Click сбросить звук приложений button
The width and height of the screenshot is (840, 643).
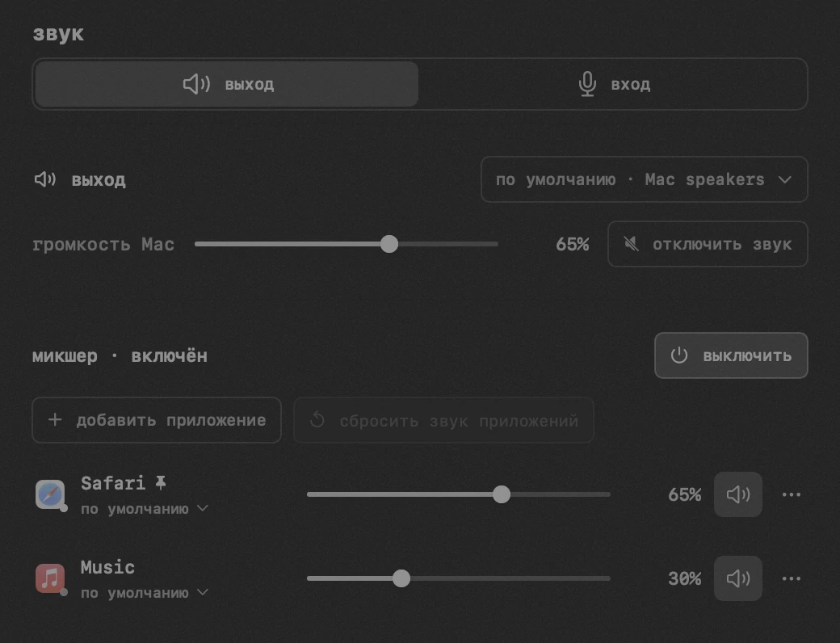point(444,421)
